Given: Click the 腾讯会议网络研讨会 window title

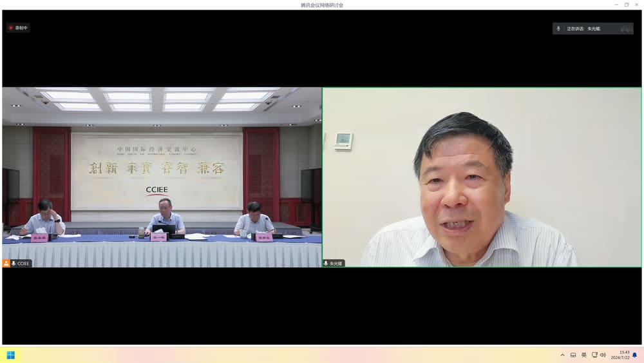Looking at the screenshot, I should 322,5.
